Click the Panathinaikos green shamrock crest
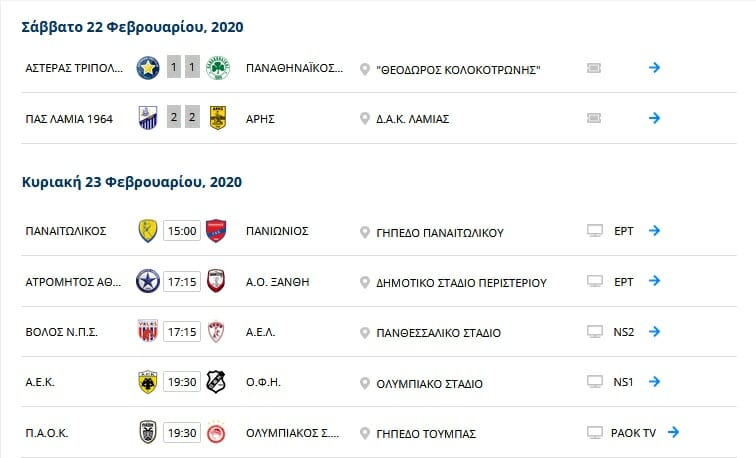This screenshot has height=458, width=756. [x=218, y=68]
